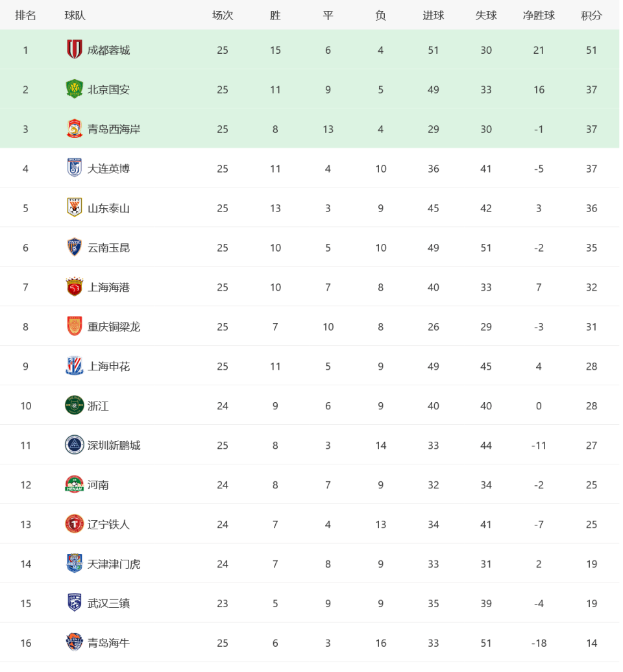Sort by the 净胜球 column header
623x672 pixels.
point(539,16)
